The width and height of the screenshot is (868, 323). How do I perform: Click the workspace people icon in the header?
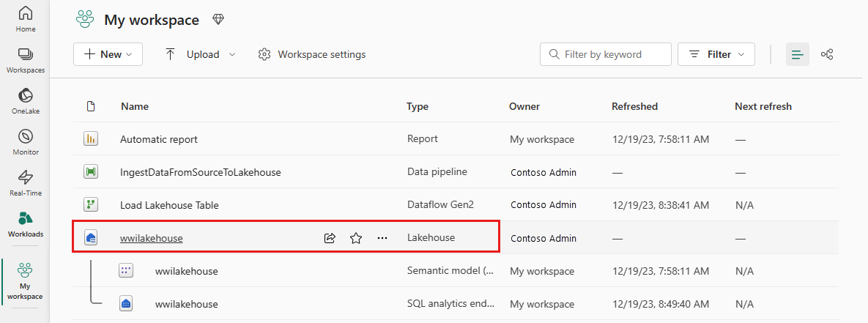coord(85,19)
